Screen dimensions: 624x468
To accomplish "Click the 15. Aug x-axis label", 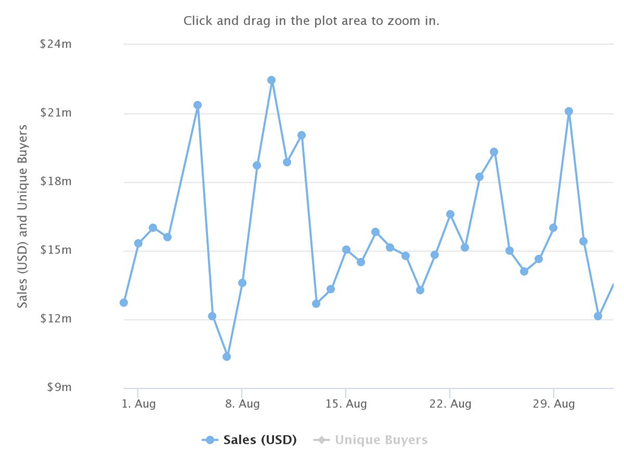I will point(346,404).
